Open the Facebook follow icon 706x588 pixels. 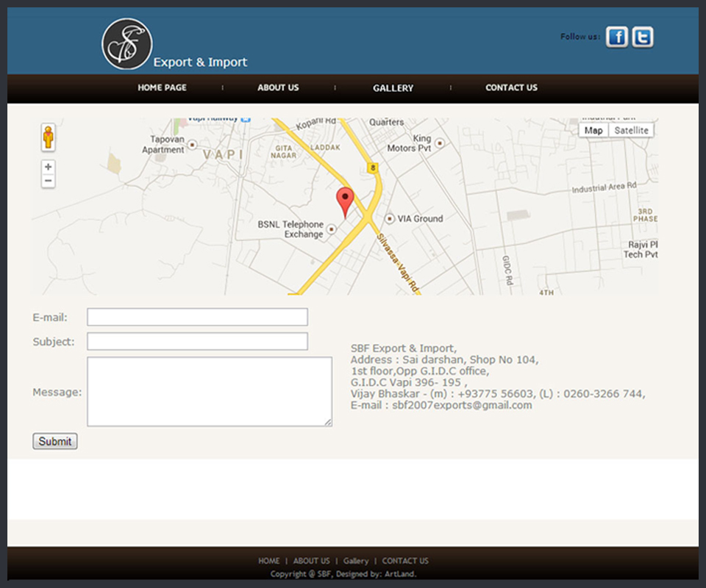[x=617, y=37]
